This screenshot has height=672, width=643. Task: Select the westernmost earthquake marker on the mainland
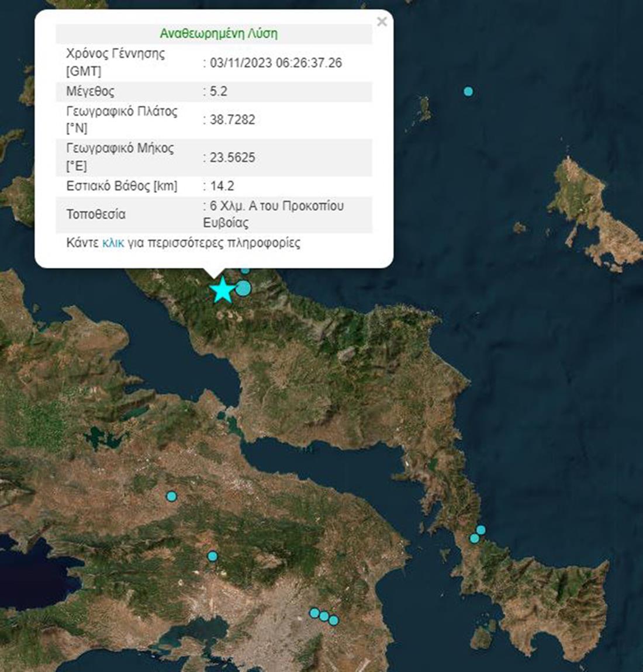pyautogui.click(x=171, y=496)
